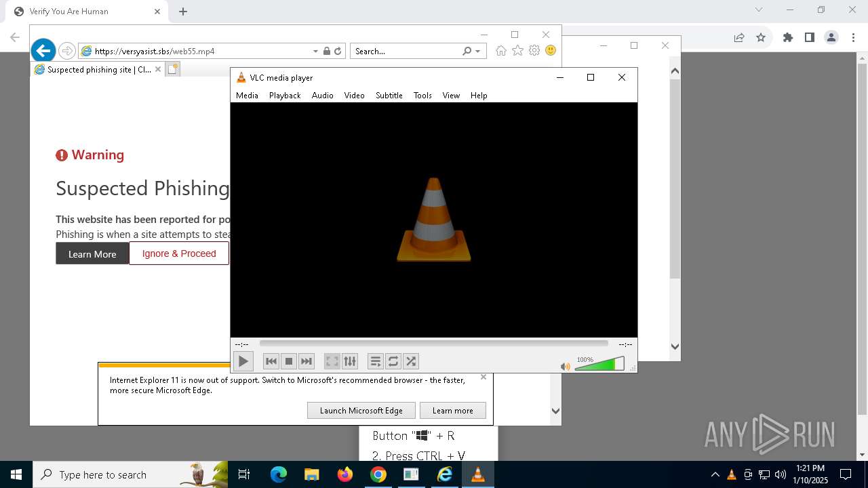Toggle VLC fullscreen video button
This screenshot has width=868, height=488.
(x=332, y=361)
